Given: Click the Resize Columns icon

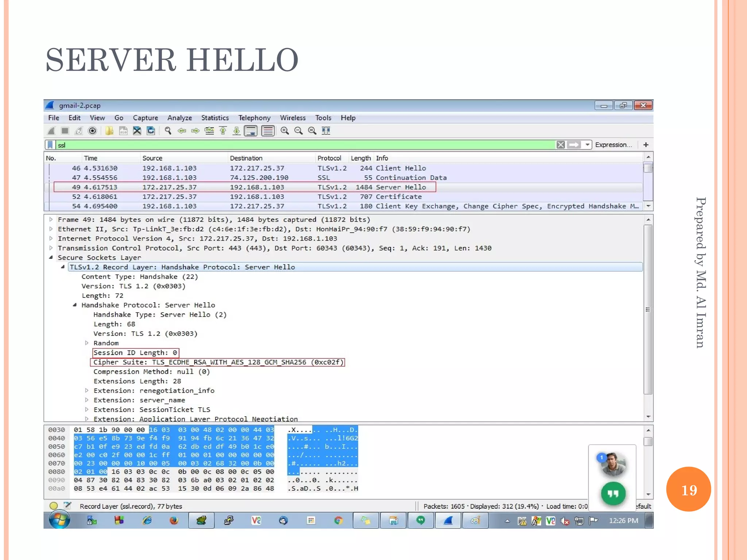Looking at the screenshot, I should (x=326, y=131).
